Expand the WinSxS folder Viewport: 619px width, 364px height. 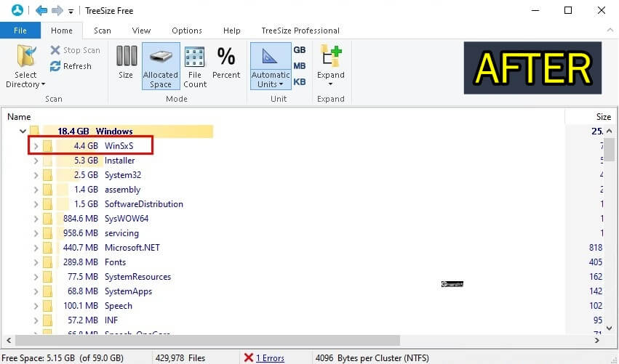(x=36, y=146)
